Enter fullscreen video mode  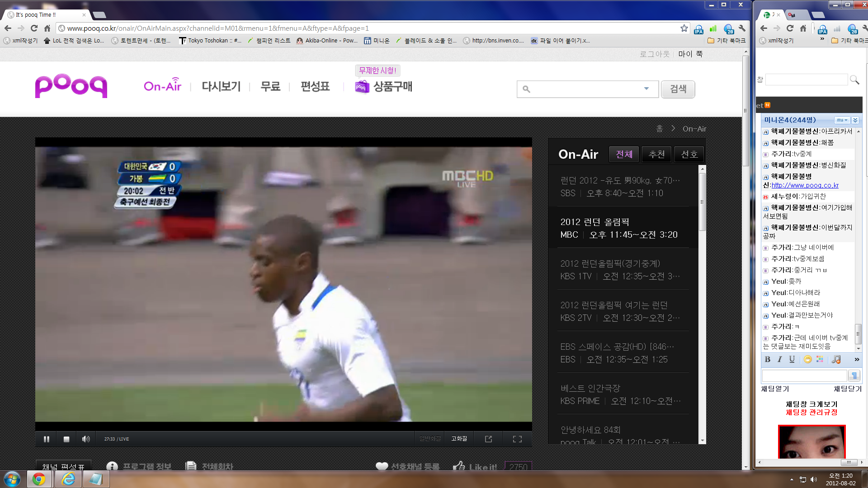coord(517,439)
